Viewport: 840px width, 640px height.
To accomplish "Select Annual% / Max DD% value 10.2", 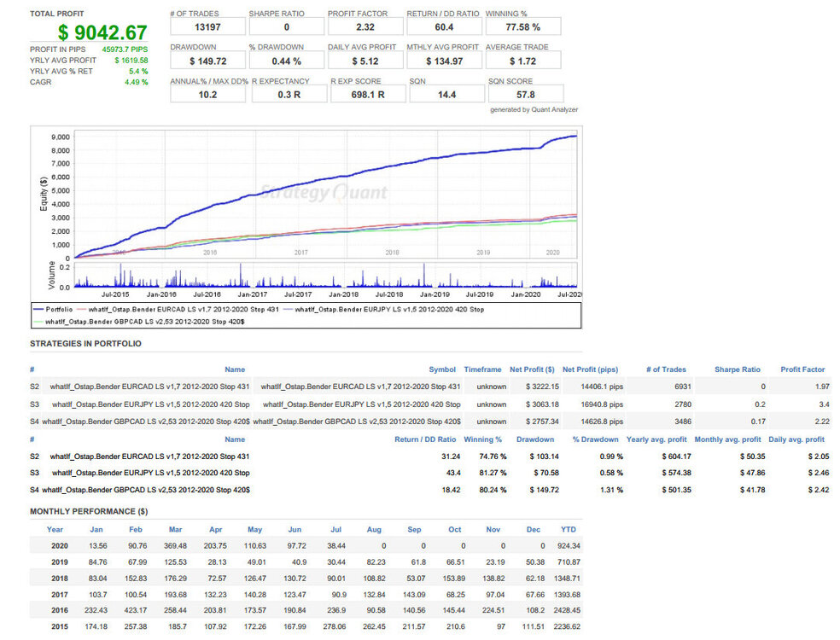I will tap(207, 94).
